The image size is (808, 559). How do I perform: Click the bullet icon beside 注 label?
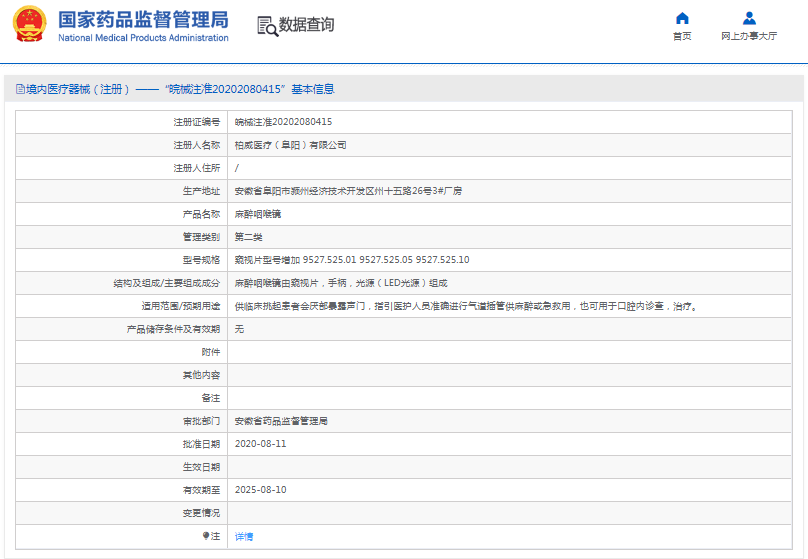tap(206, 536)
